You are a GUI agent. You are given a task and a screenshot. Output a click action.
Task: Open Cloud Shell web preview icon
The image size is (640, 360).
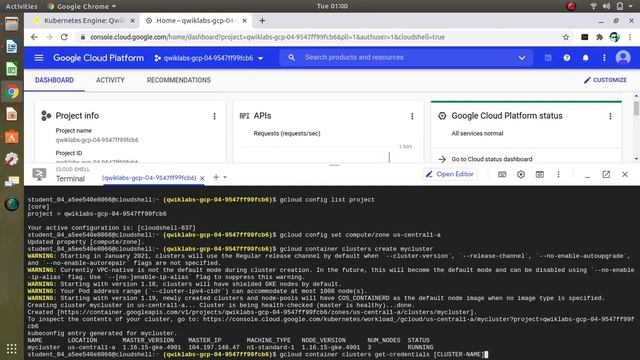point(540,174)
